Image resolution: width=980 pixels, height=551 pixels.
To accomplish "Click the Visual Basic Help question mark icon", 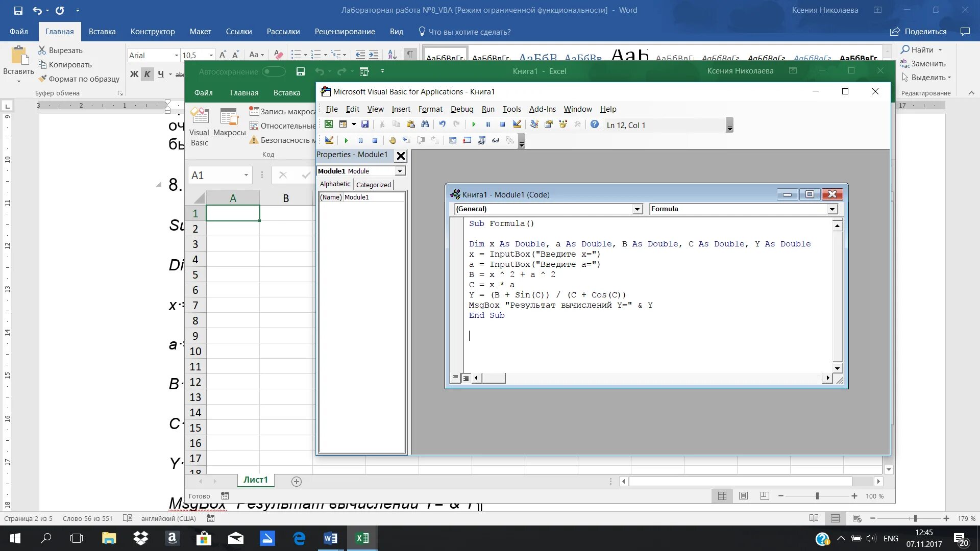I will 595,124.
